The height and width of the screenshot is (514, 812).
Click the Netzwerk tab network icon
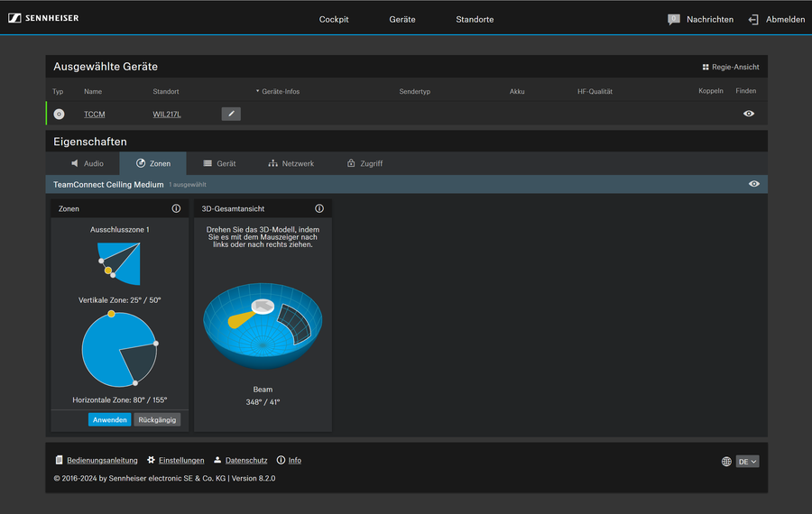(x=272, y=163)
